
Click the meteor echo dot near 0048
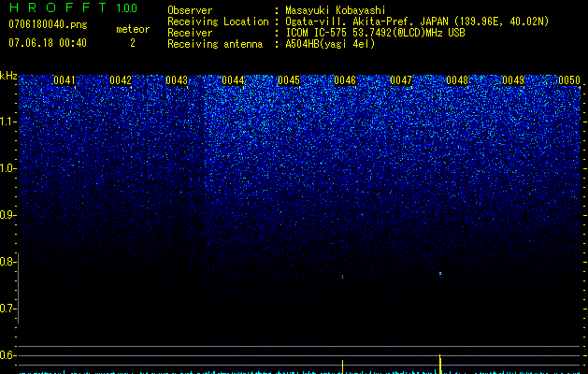(x=440, y=273)
